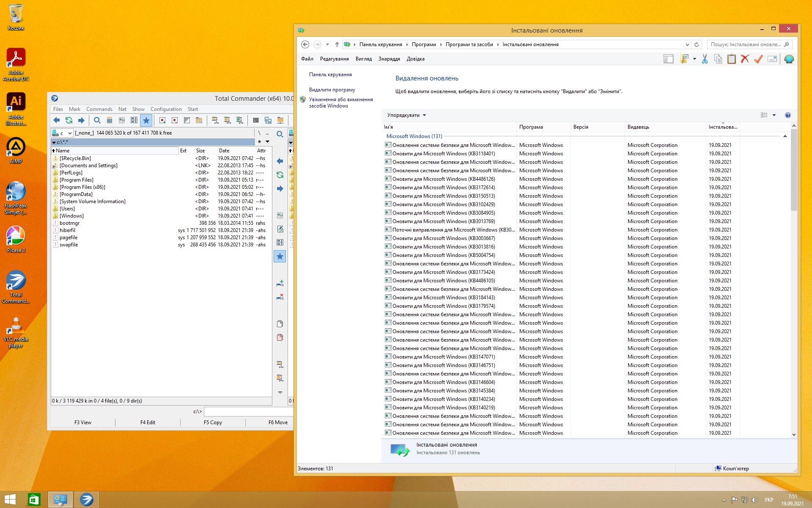Screen dimensions: 812x508
Task: Open the view options dropdown arrow
Action: (x=774, y=115)
